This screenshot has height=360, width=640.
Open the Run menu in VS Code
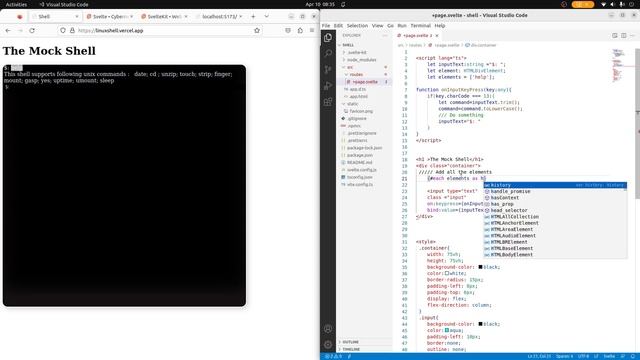(x=402, y=26)
